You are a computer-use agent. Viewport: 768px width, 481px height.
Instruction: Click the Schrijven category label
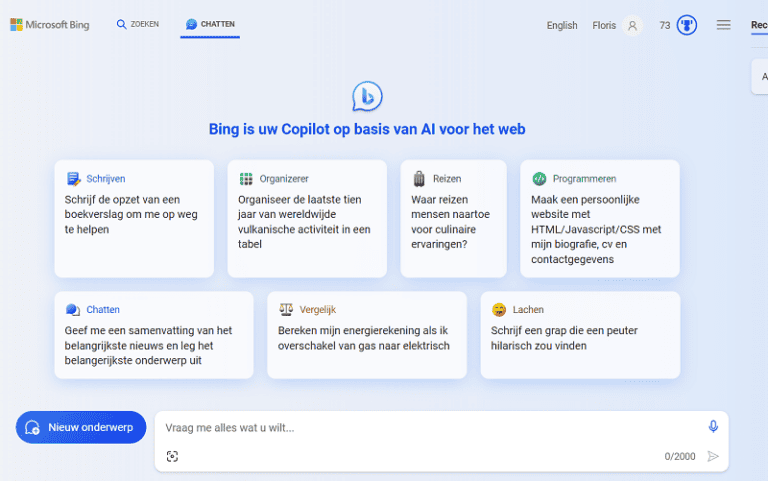(x=106, y=179)
